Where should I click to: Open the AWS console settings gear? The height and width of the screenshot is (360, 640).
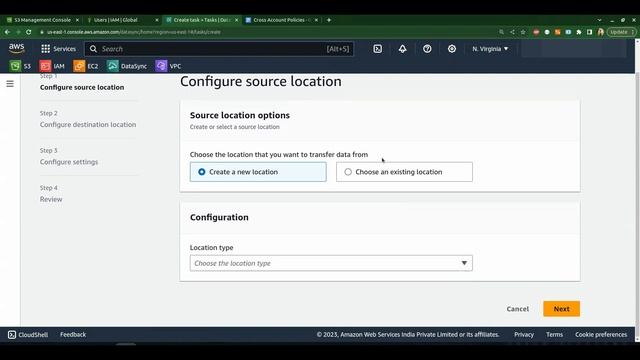[x=452, y=49]
